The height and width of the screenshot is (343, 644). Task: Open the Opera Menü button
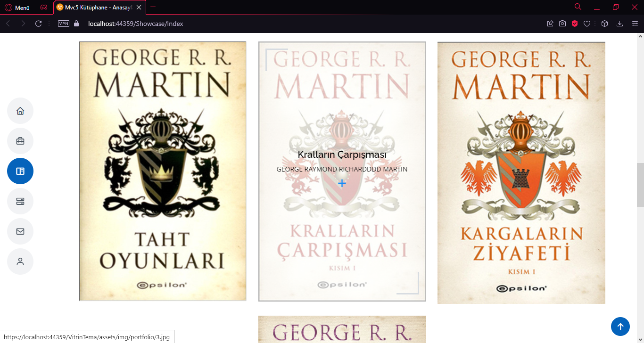(17, 8)
